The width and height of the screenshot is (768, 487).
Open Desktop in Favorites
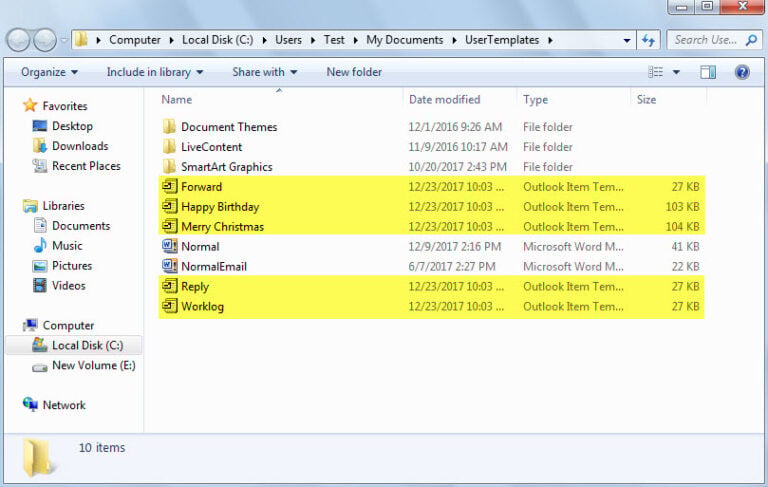coord(72,126)
